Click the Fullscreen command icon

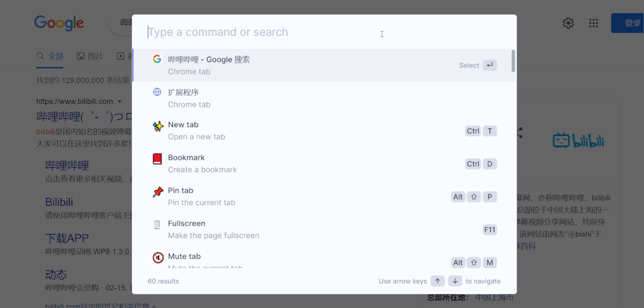tap(157, 224)
